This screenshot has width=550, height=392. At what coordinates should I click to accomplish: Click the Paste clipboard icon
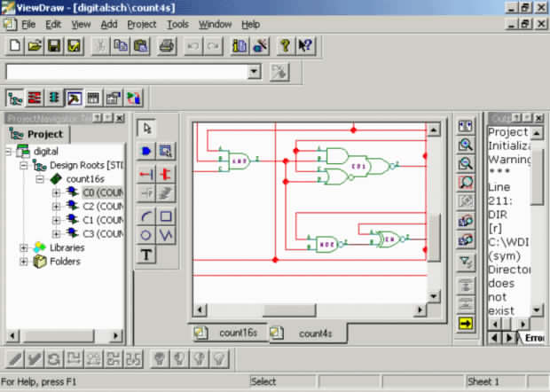(x=140, y=46)
